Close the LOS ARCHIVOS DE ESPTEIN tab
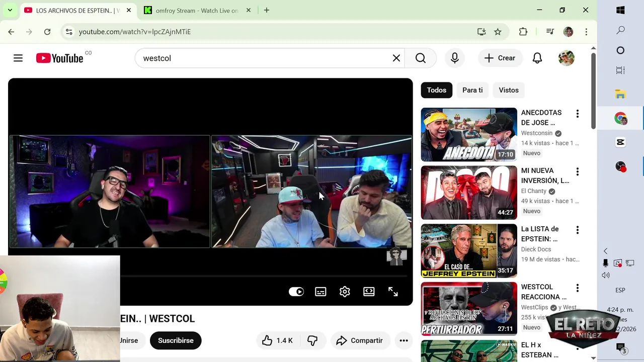 tap(128, 10)
